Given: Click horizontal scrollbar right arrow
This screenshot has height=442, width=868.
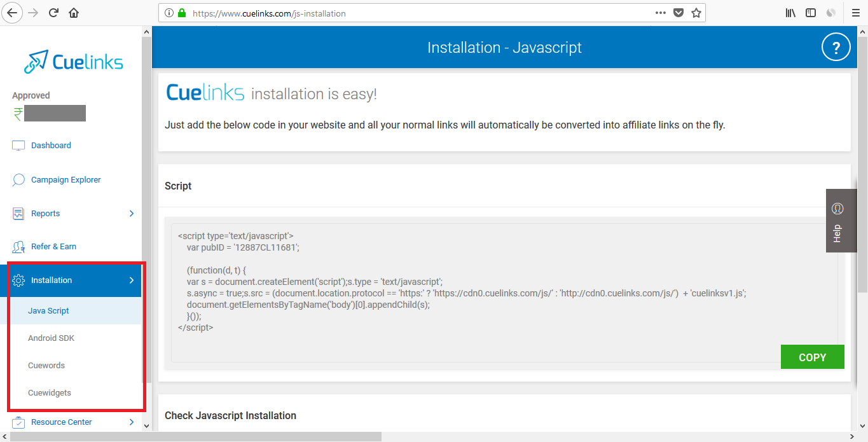Looking at the screenshot, I should [853, 437].
